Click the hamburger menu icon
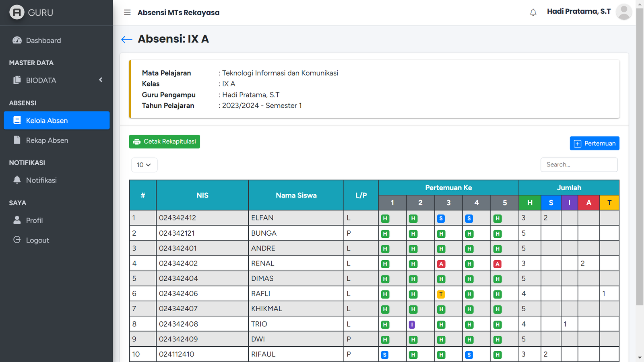This screenshot has width=644, height=362. [127, 12]
